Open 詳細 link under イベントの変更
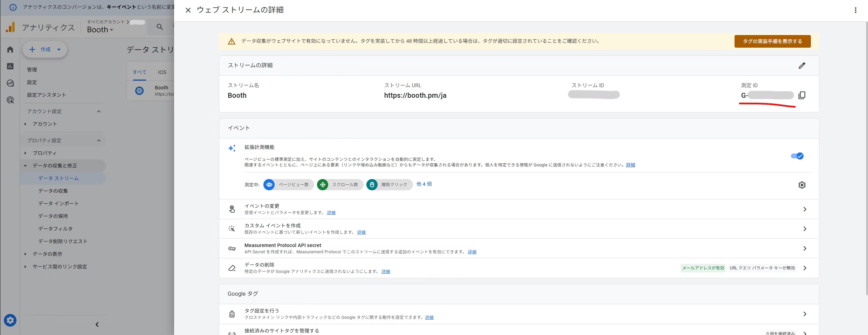 pyautogui.click(x=331, y=213)
